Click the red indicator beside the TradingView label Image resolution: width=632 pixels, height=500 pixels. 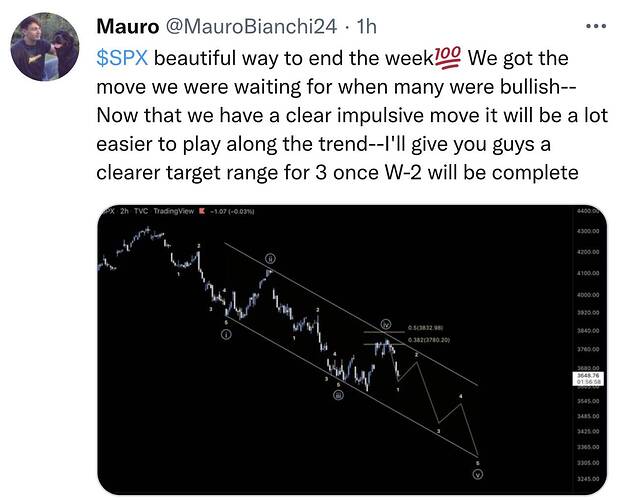pyautogui.click(x=203, y=211)
